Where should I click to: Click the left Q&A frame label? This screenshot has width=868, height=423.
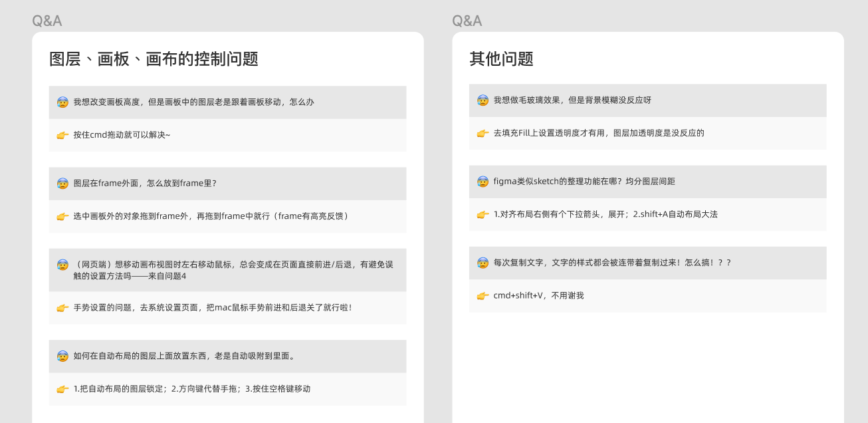pos(47,21)
